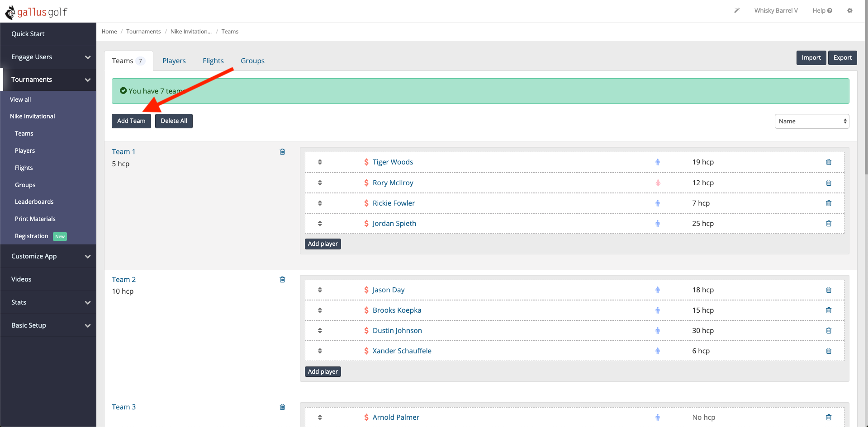
Task: Toggle gender icon for Brooks Koepka
Action: 658,310
